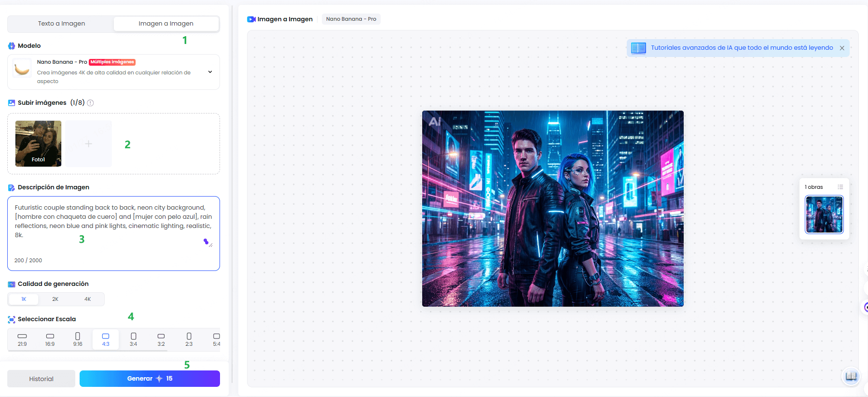Select the 3:2 aspect ratio

161,340
